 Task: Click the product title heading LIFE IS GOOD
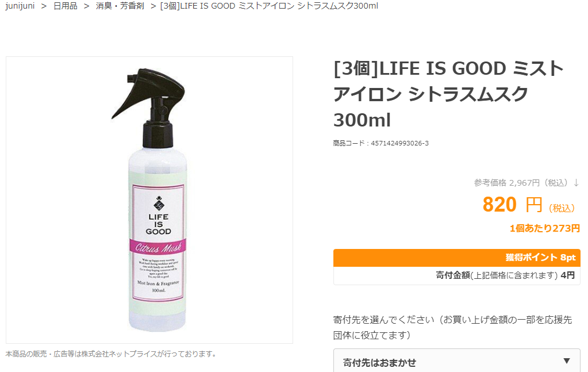point(448,94)
